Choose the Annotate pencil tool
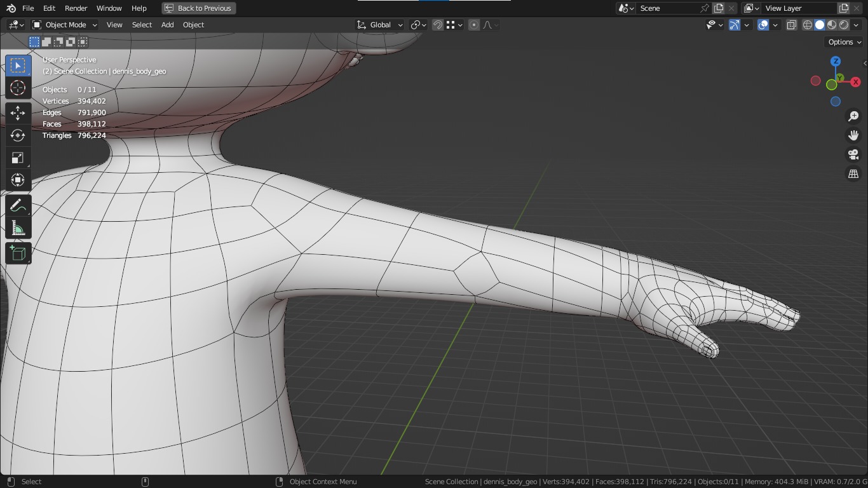Image resolution: width=868 pixels, height=488 pixels. click(18, 206)
